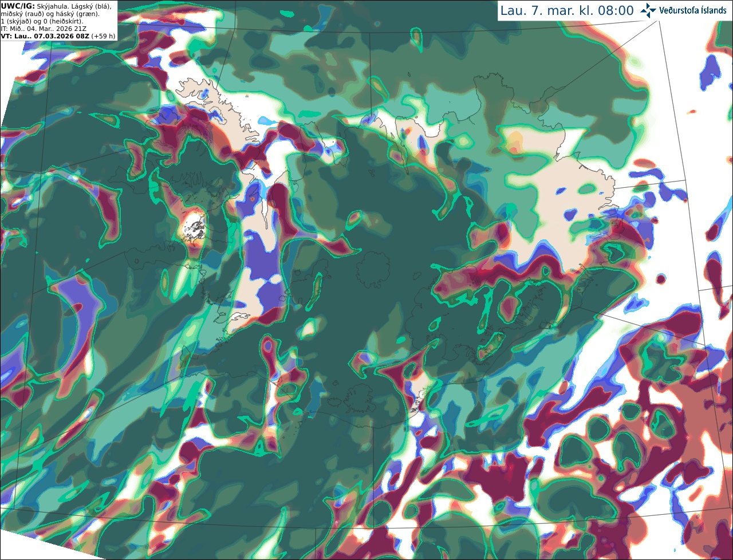Viewport: 733px width, 560px height.
Task: Click the 'UWC/IG: Skýjahula' legend title line
Action: tap(56, 6)
